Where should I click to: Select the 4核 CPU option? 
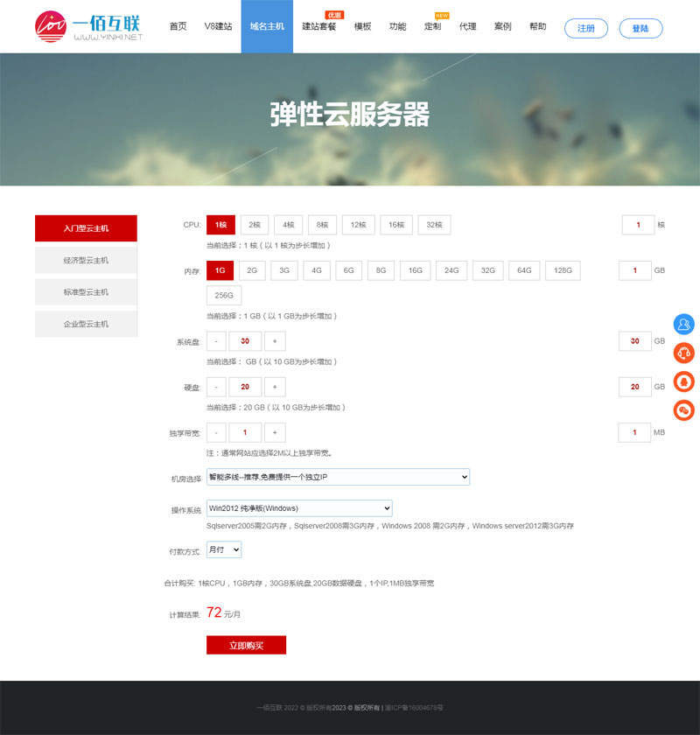[x=288, y=225]
